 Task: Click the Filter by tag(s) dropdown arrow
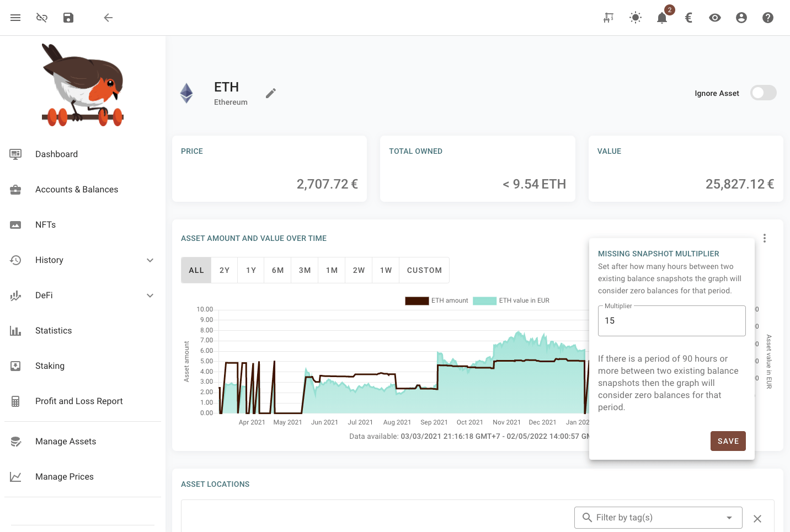[x=729, y=518]
